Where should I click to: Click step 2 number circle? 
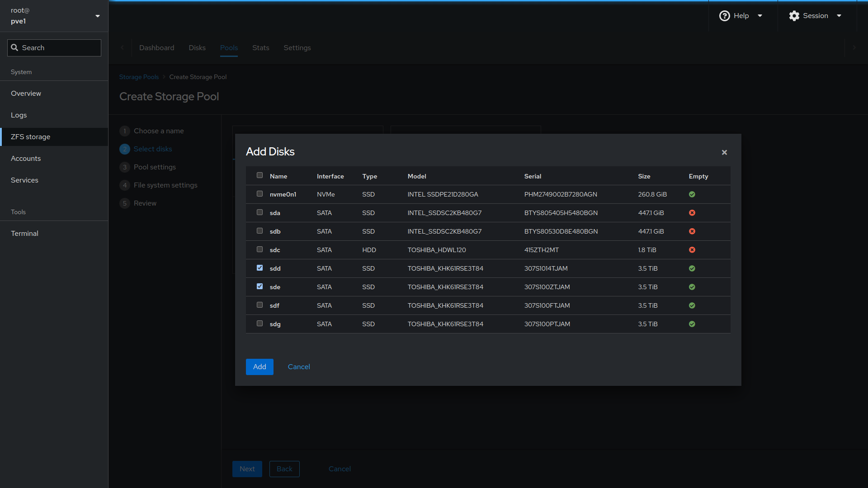[x=125, y=149]
